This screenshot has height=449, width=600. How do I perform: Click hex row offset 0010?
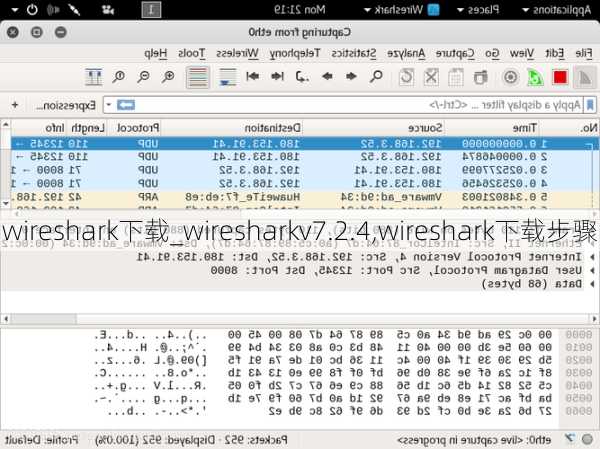coord(578,347)
